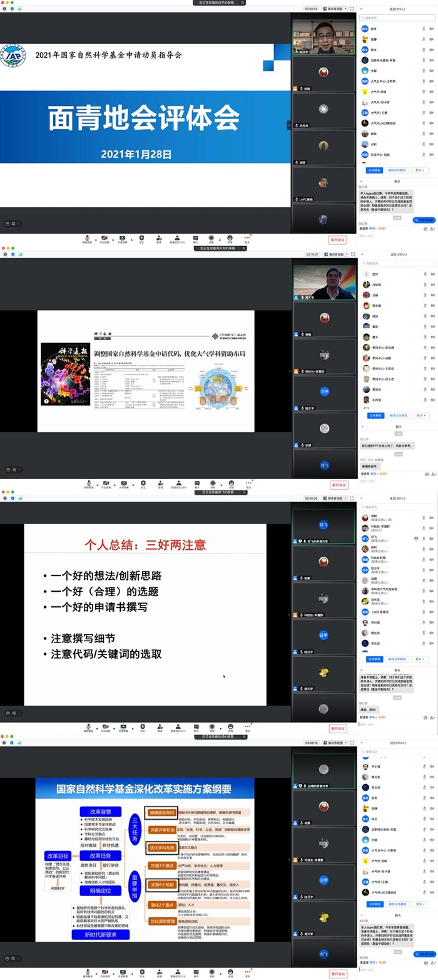Select 陆日宇's video thumbnail beside 面青地会评体会 slide

[323, 36]
